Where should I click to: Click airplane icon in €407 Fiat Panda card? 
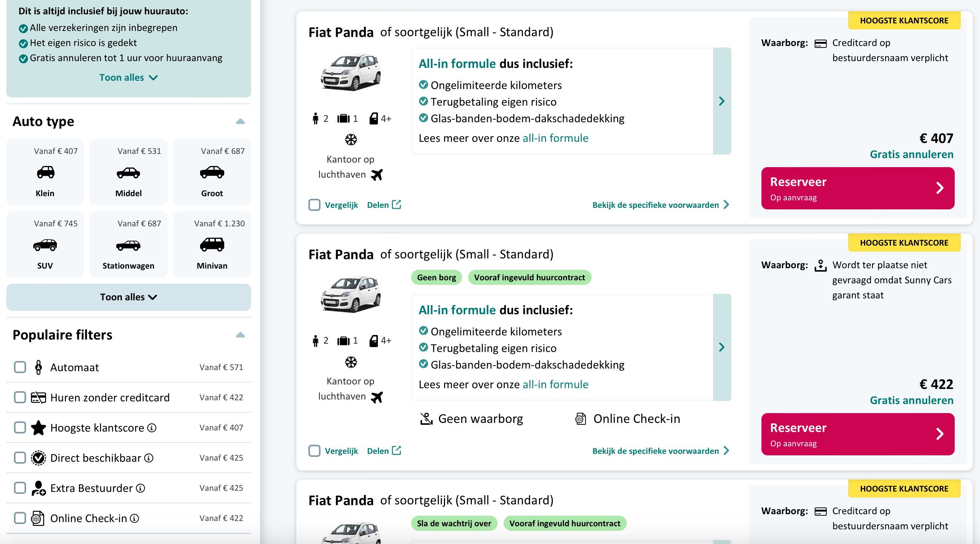click(377, 175)
